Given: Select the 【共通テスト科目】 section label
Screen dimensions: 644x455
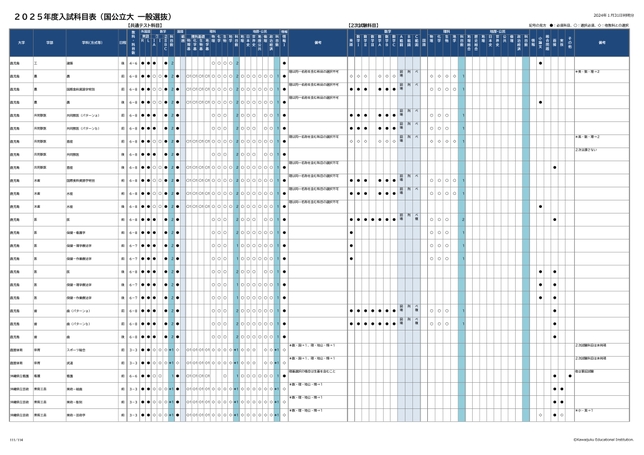Looking at the screenshot, I should [x=146, y=24].
